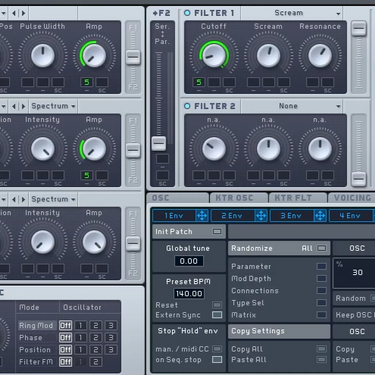
Task: Toggle the Filter 1 power indicator
Action: 187,13
